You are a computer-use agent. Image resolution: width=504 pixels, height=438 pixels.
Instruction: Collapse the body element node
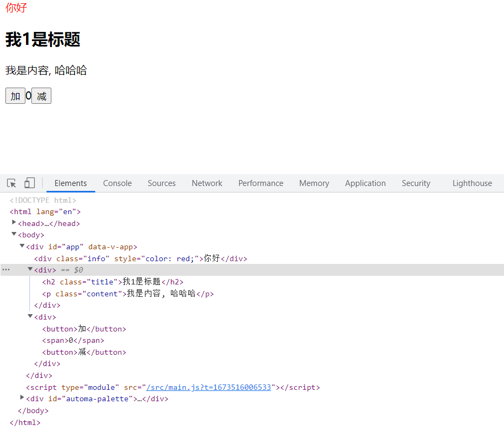14,234
